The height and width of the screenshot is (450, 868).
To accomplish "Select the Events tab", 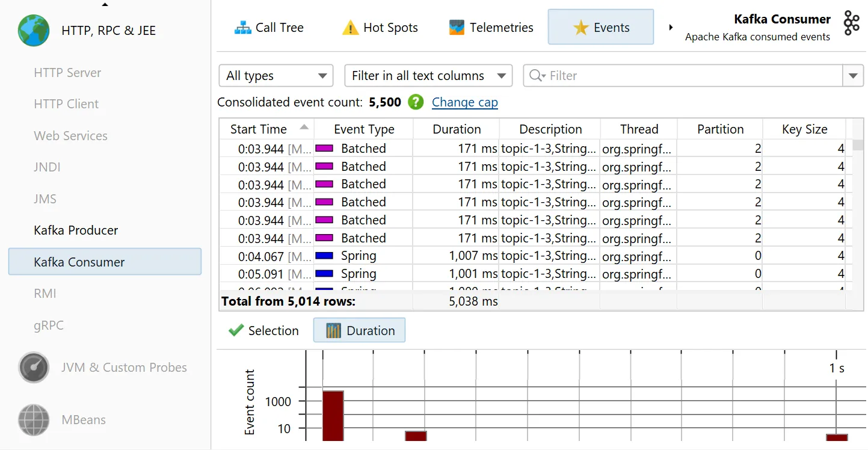I will 601,27.
